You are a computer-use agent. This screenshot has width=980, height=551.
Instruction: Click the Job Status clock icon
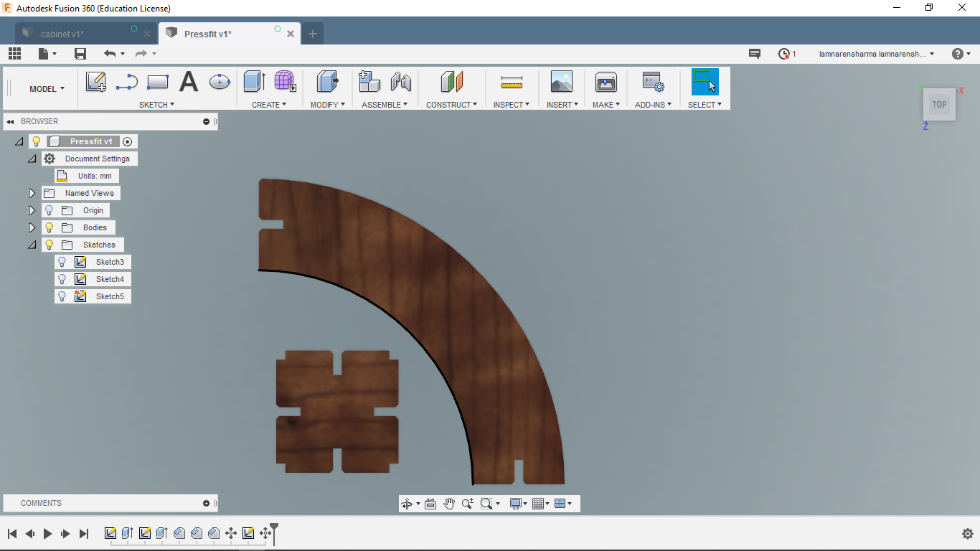pos(784,54)
